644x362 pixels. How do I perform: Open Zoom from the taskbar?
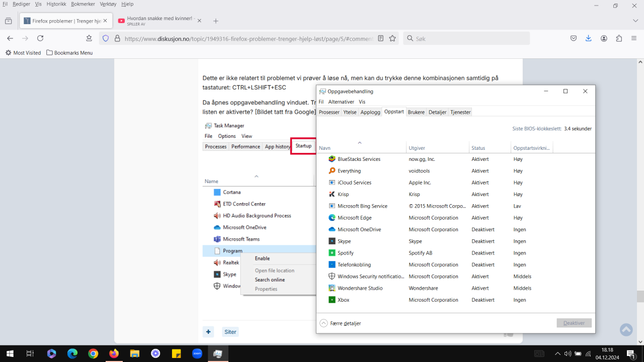click(x=197, y=353)
